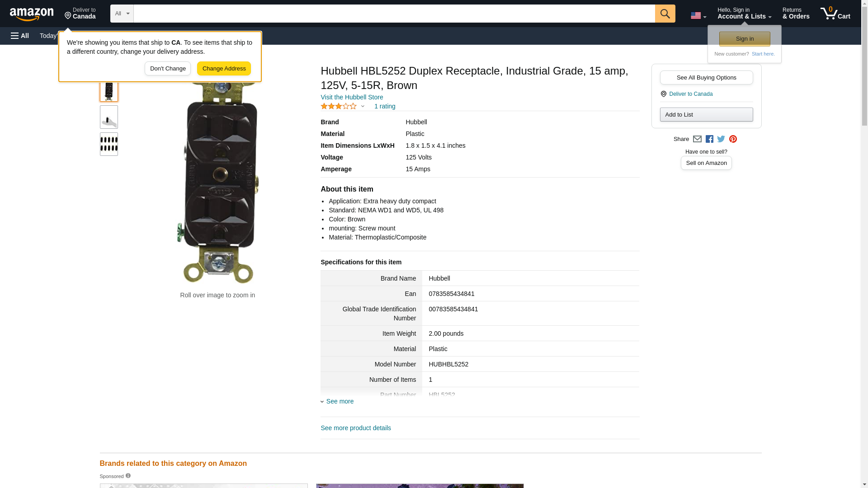Open the US flag language selector
The width and height of the screenshot is (868, 488).
tap(698, 16)
